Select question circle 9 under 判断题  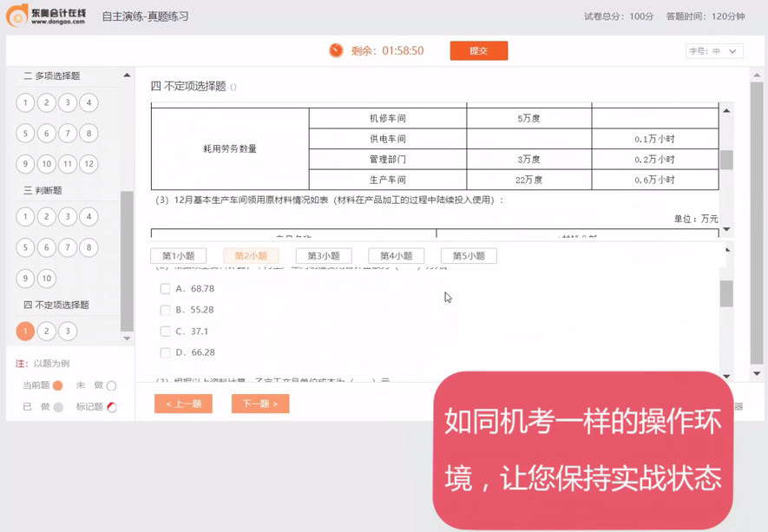point(25,279)
